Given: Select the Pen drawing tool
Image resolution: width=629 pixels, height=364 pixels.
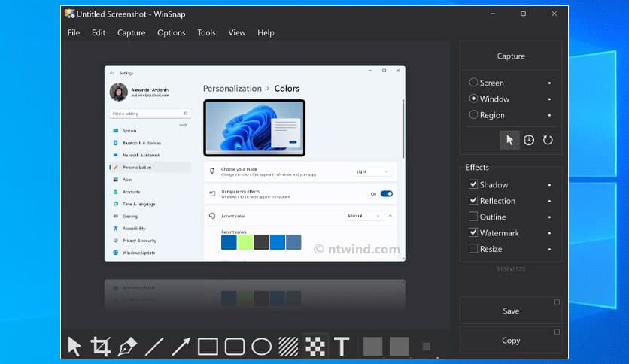Looking at the screenshot, I should coord(127,346).
